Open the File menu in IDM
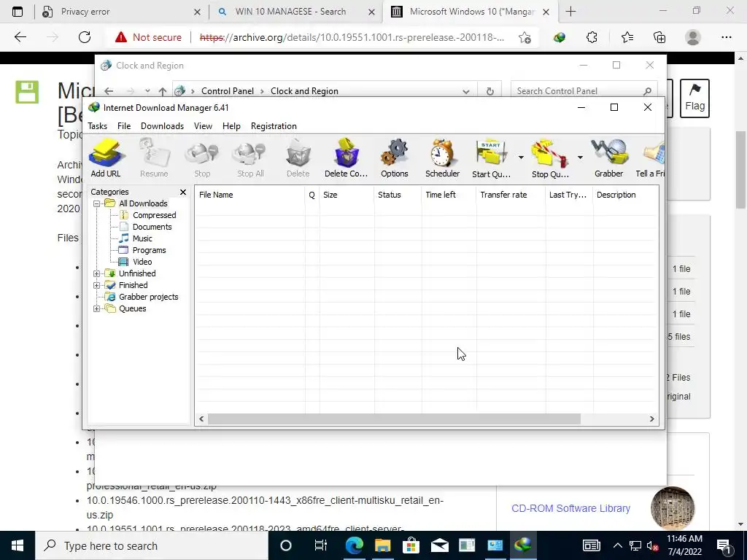This screenshot has height=560, width=747. [x=124, y=126]
